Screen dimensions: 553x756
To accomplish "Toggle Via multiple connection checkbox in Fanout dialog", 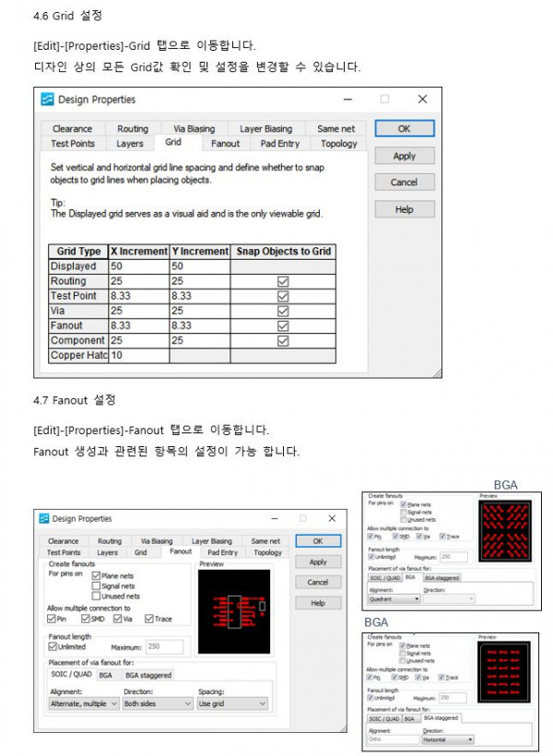I will [x=118, y=619].
